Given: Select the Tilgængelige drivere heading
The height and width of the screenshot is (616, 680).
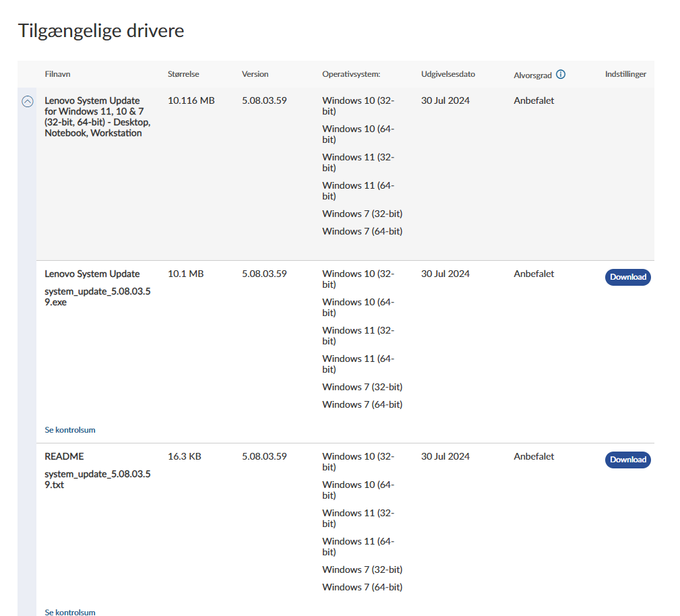Looking at the screenshot, I should pos(101,31).
